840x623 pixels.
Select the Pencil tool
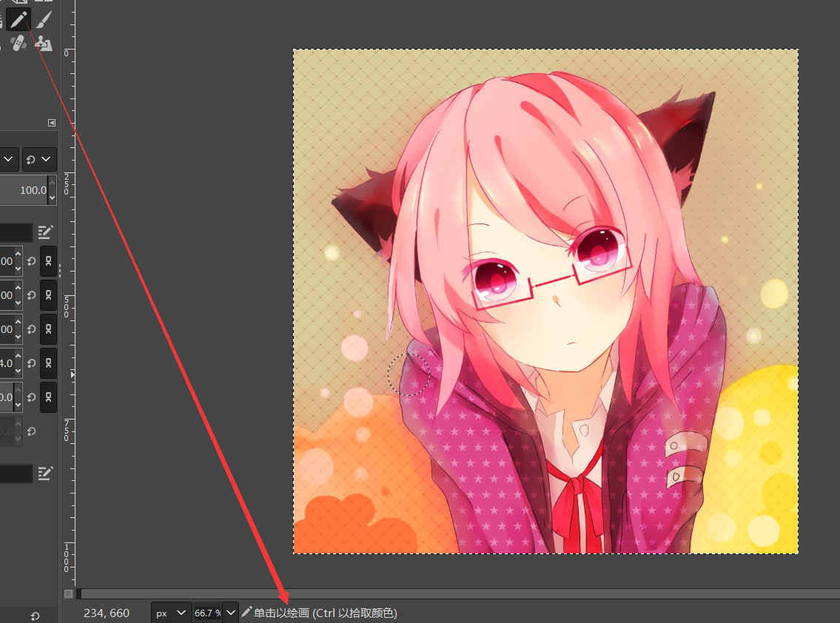tap(19, 20)
